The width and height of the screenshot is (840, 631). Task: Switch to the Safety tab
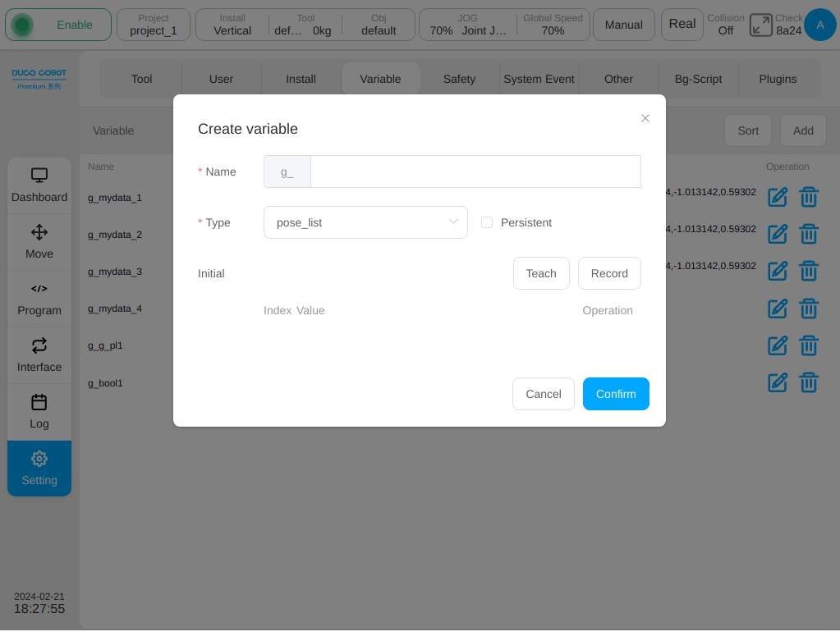459,80
